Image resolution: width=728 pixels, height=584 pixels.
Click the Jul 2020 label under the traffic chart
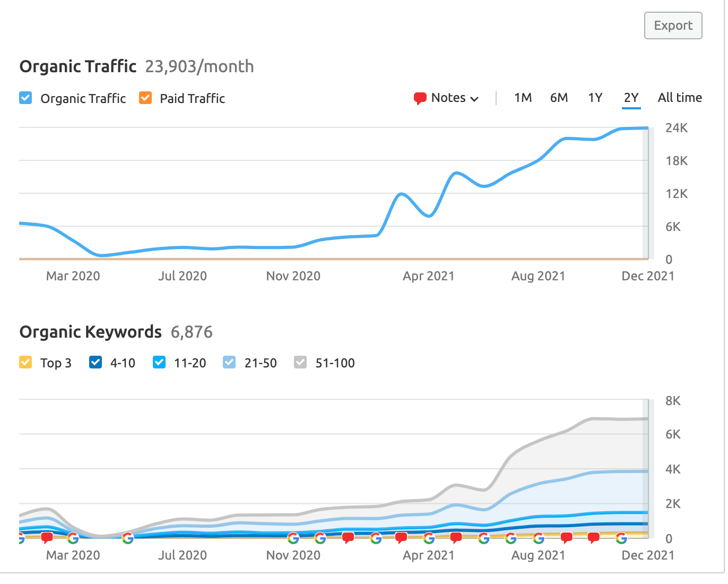(x=183, y=276)
